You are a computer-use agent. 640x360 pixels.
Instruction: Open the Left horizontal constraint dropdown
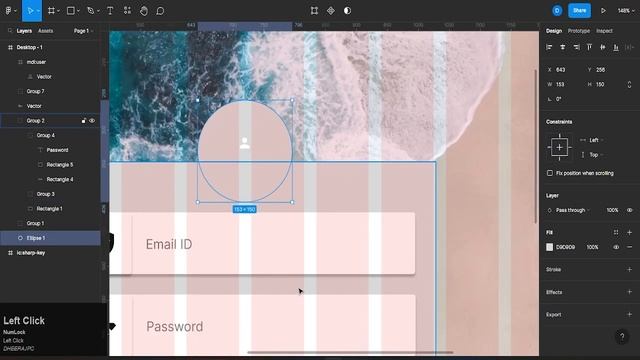(x=596, y=140)
